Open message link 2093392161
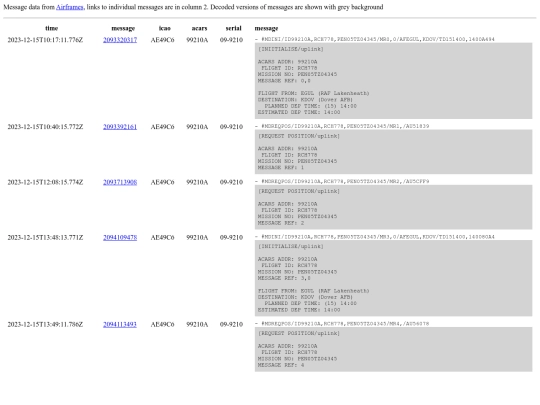 point(120,127)
